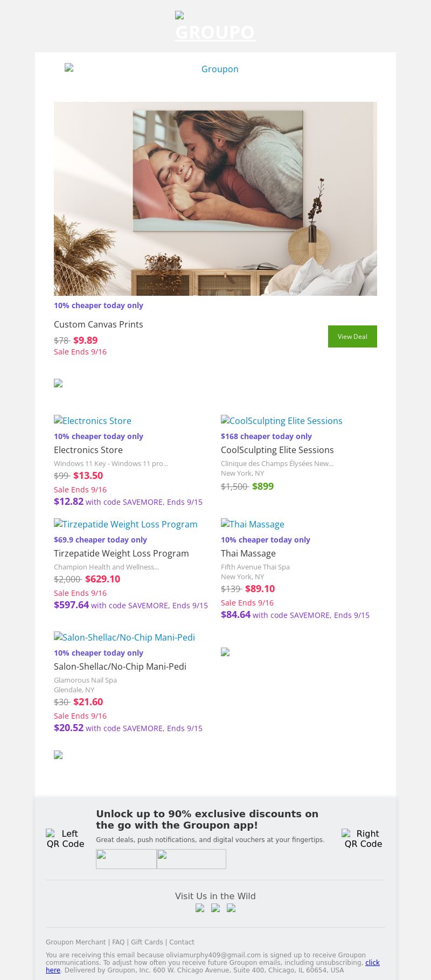Screen dimensions: 431x980
Task: Open the first social media icon
Action: point(200,908)
